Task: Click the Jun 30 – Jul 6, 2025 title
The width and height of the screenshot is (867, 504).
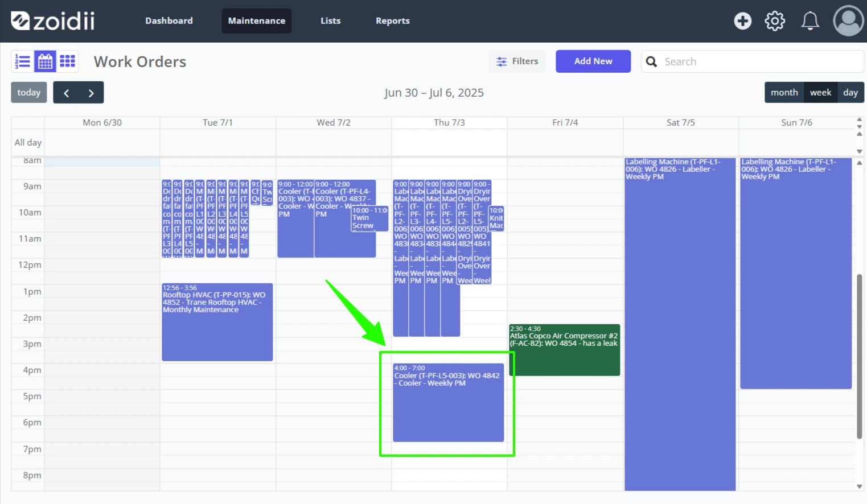Action: click(x=434, y=93)
